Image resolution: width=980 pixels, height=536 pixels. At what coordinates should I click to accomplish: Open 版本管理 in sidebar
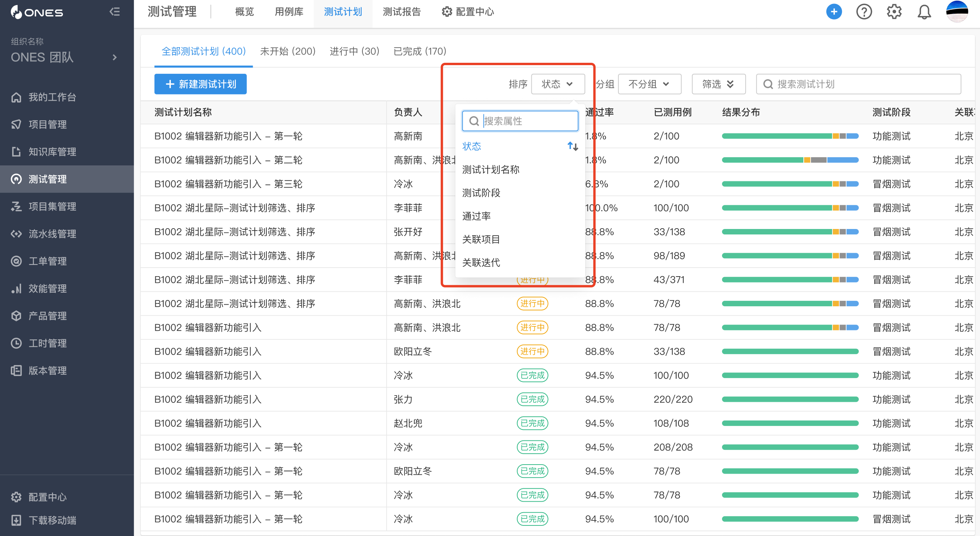point(67,371)
